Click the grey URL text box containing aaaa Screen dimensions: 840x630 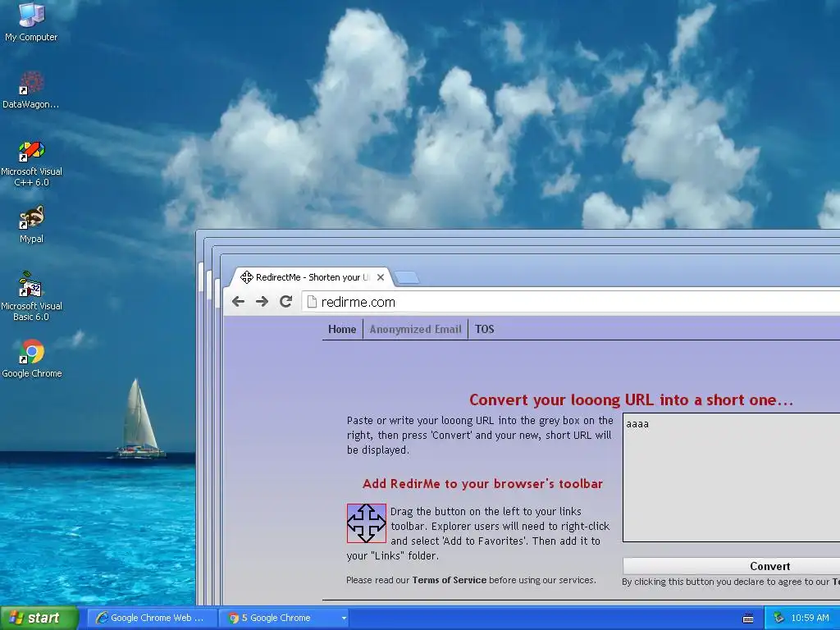pos(731,477)
